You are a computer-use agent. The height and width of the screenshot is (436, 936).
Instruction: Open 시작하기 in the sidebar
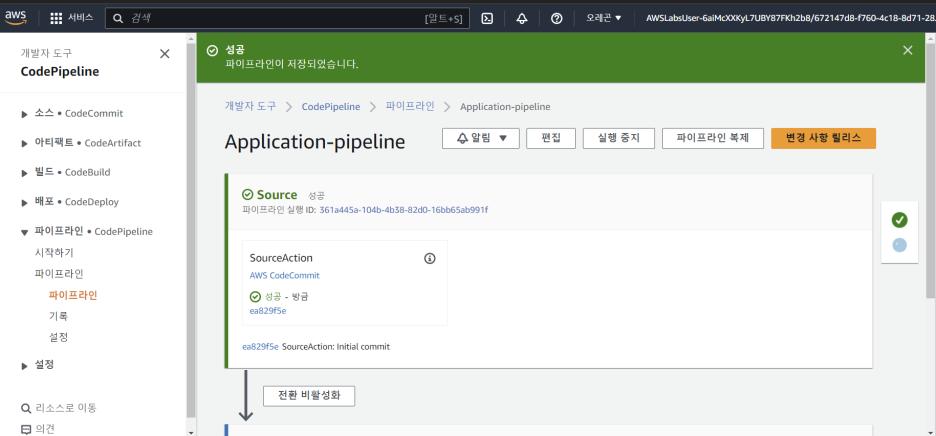click(x=54, y=253)
